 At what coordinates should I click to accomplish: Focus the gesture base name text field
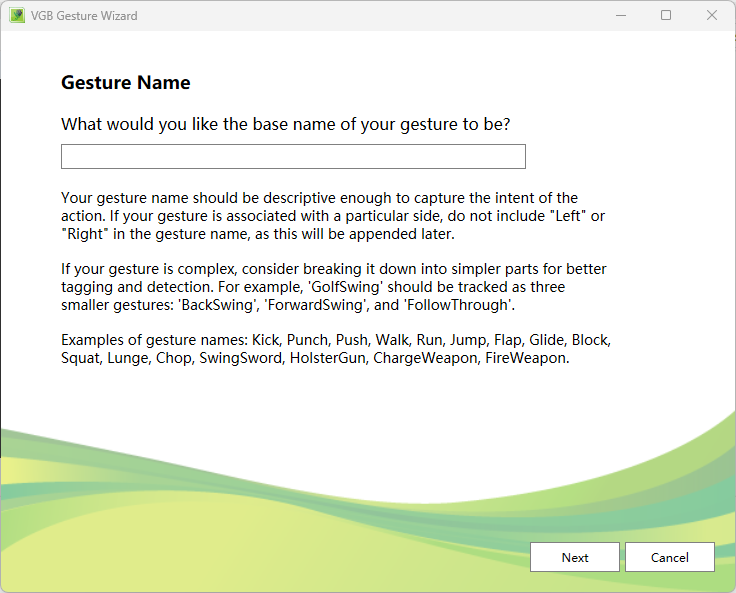[293, 157]
